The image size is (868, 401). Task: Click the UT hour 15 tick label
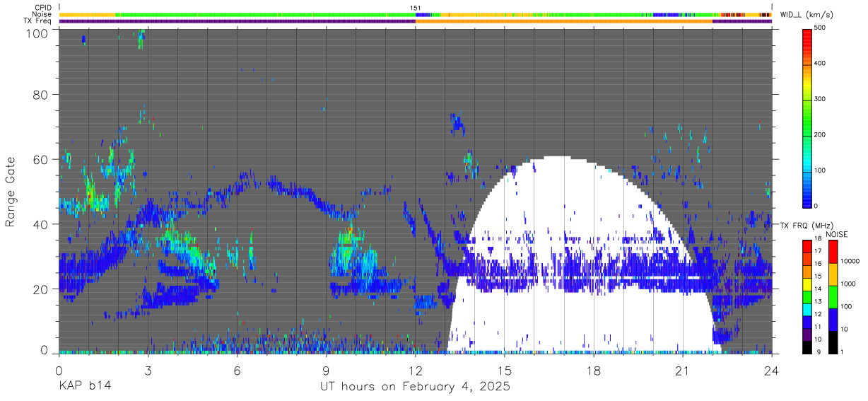tap(505, 370)
